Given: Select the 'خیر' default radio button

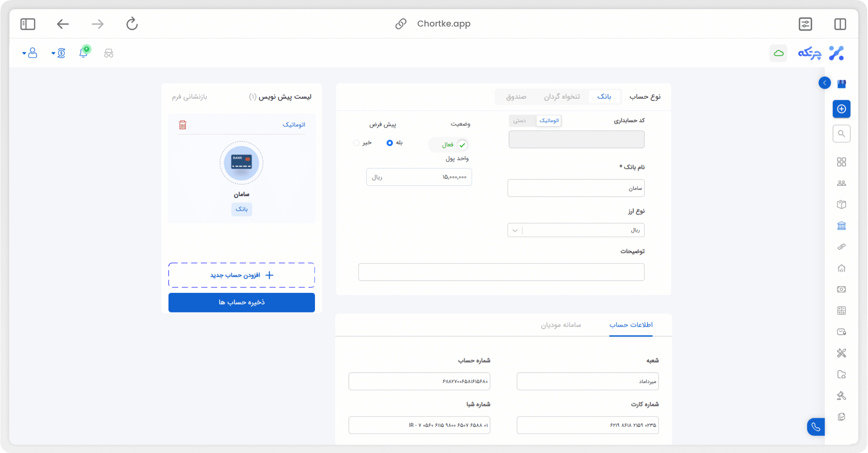Looking at the screenshot, I should coord(357,143).
